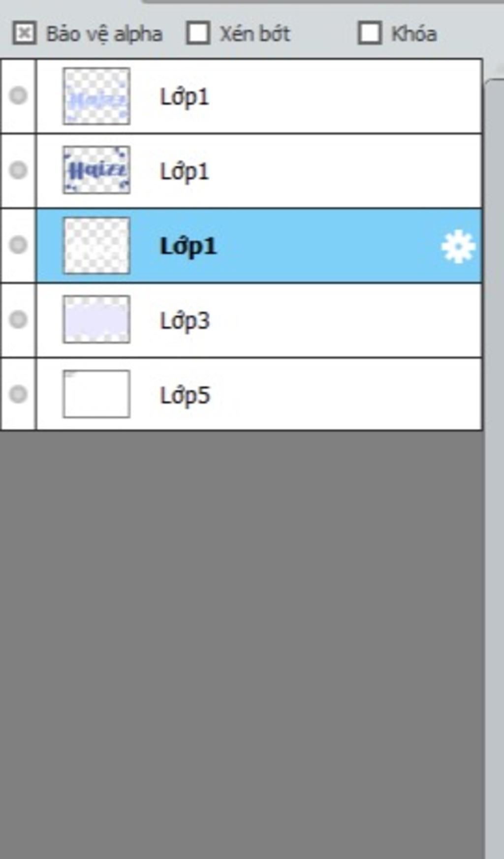The height and width of the screenshot is (859, 504).
Task: Select Lớp1 layer name beside dark Haize thumbnail
Action: pos(185,172)
